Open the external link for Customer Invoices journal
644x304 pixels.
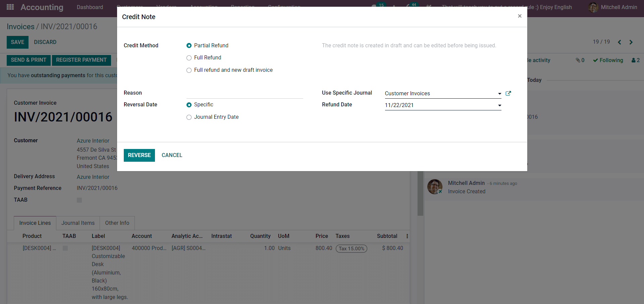(508, 93)
